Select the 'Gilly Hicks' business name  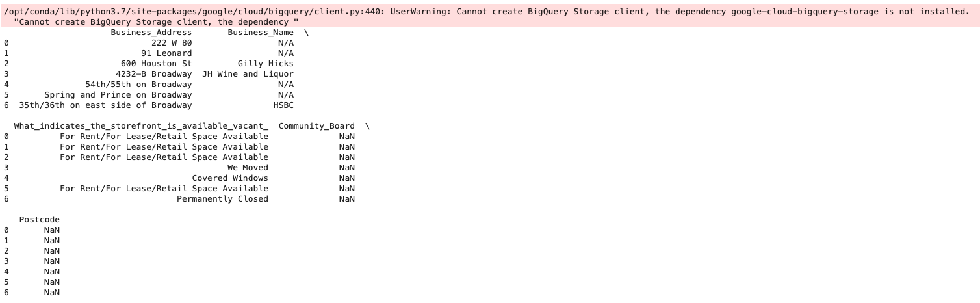point(266,63)
